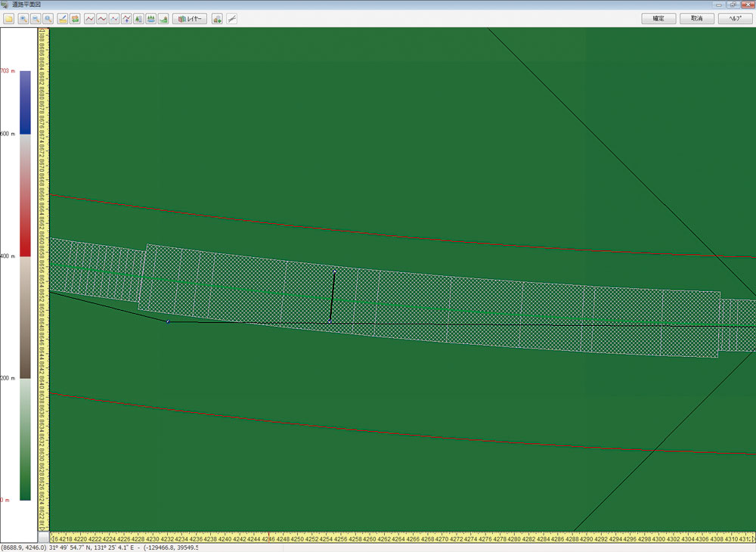Open file with the yellow folder icon
This screenshot has height=552, width=756.
[x=8, y=19]
